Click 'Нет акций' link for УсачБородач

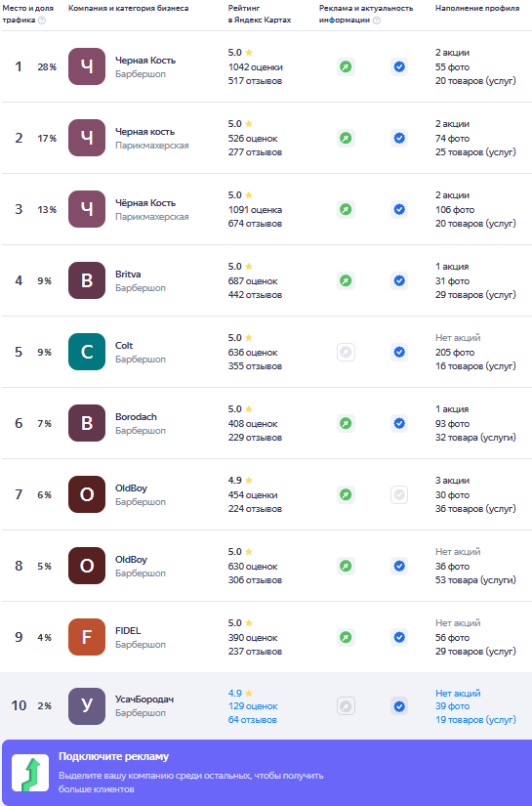click(x=458, y=693)
